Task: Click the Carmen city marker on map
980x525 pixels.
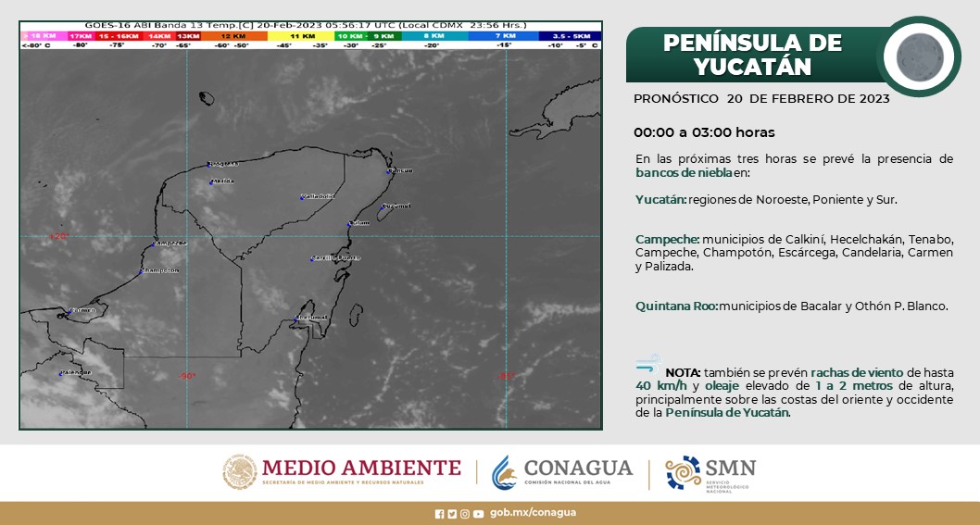Action: pyautogui.click(x=69, y=310)
